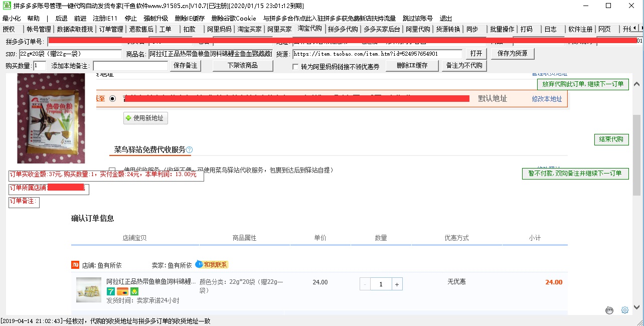Click the scroll-up arrow of the page scrollbar
Screen dimensions: 644x326
click(637, 84)
